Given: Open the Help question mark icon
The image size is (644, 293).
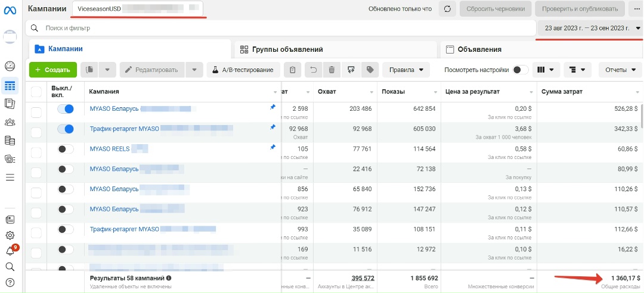Looking at the screenshot, I should point(10,282).
